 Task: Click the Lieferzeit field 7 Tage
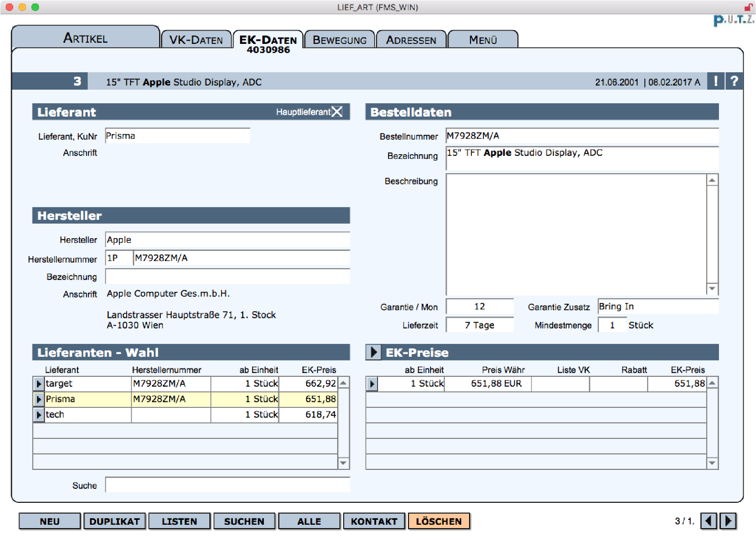[480, 325]
